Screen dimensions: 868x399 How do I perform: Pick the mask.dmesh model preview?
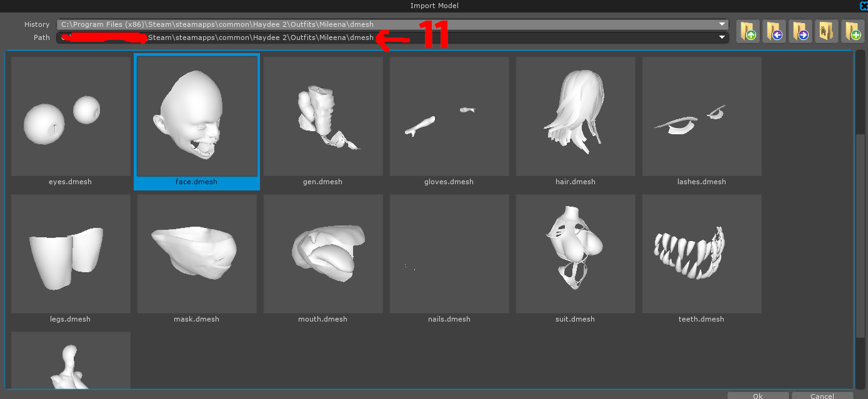coord(197,254)
